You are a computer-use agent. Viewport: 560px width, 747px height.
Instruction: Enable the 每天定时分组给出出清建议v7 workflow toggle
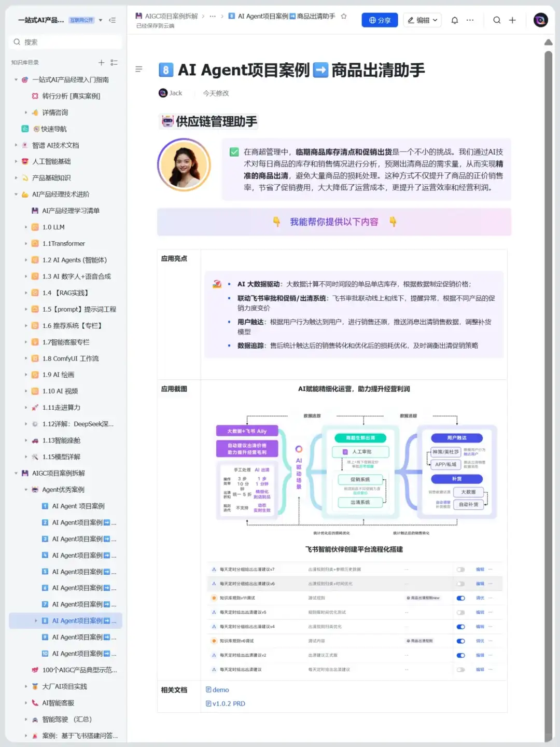[460, 569]
